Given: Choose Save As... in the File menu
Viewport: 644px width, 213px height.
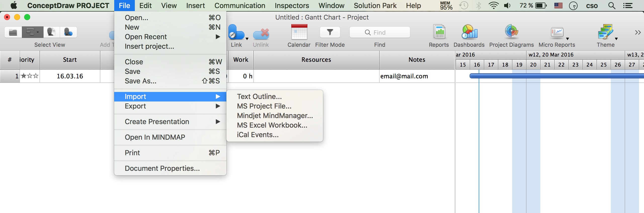Looking at the screenshot, I should coord(170,81).
